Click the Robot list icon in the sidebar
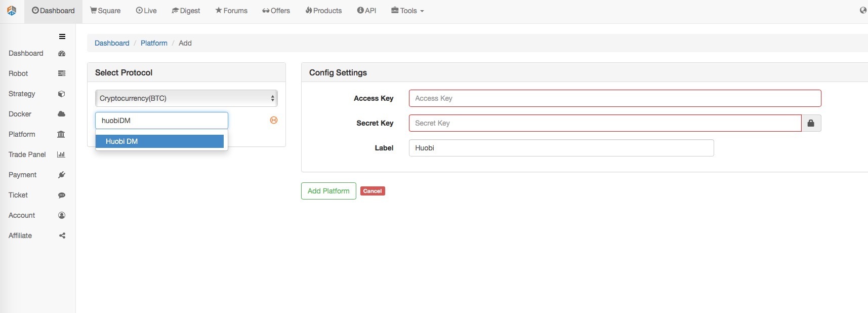Image resolution: width=868 pixels, height=313 pixels. point(62,73)
